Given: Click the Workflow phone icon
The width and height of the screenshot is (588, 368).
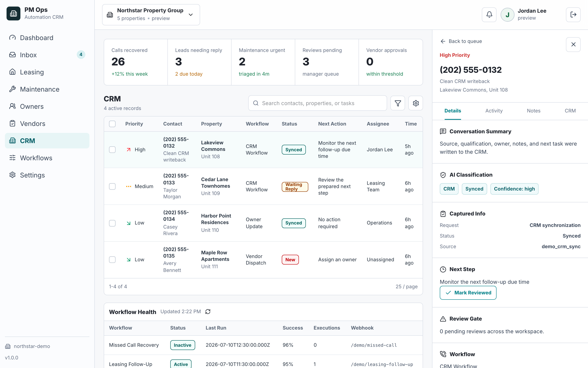Looking at the screenshot, I should coord(443,354).
